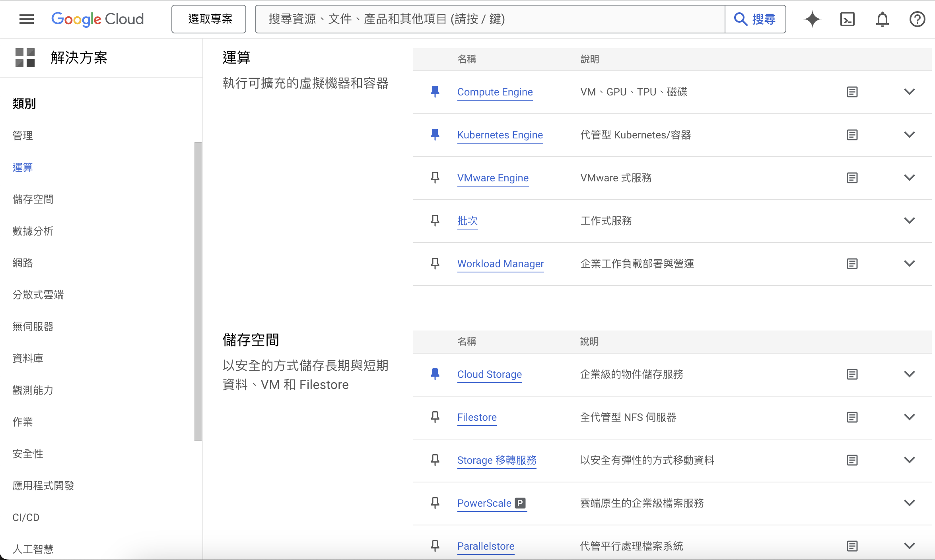This screenshot has height=560, width=935.
Task: Expand the Compute Engine row
Action: coord(910,92)
